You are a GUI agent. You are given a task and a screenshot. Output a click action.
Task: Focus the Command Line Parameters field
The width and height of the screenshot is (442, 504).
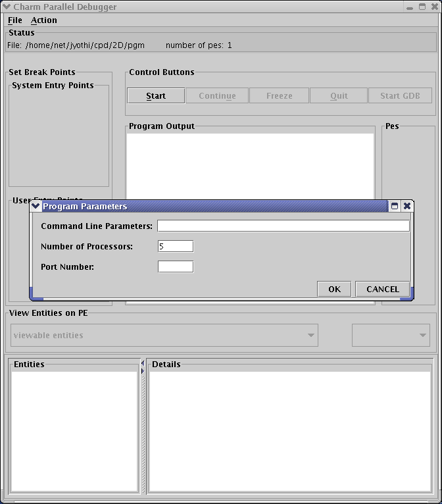point(283,226)
